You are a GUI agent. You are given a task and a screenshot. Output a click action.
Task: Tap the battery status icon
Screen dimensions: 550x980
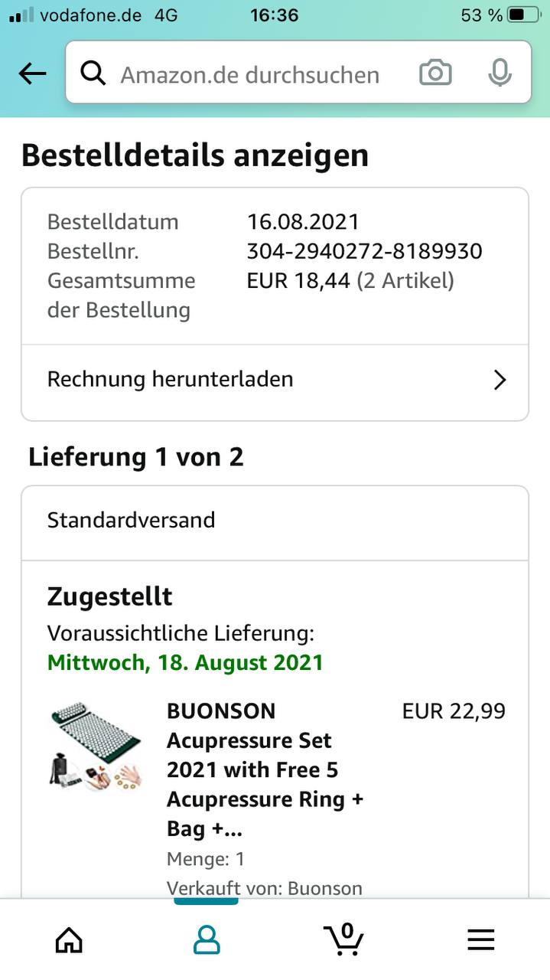point(524,15)
